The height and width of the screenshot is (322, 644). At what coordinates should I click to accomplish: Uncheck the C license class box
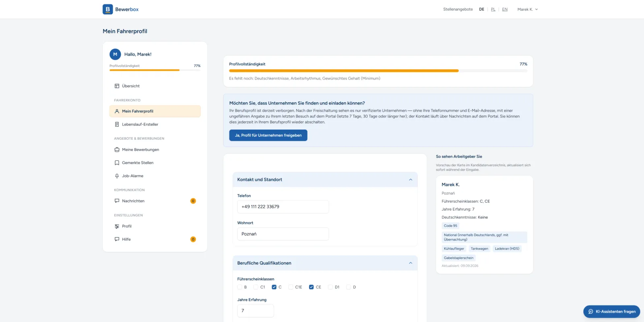pyautogui.click(x=274, y=287)
